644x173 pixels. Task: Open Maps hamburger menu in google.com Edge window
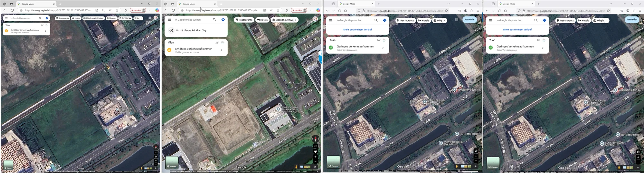[169, 20]
